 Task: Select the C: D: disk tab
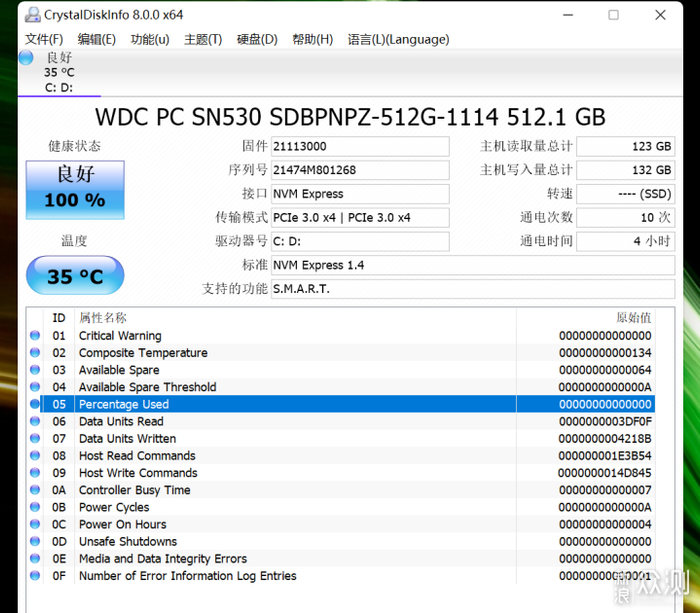pos(59,72)
